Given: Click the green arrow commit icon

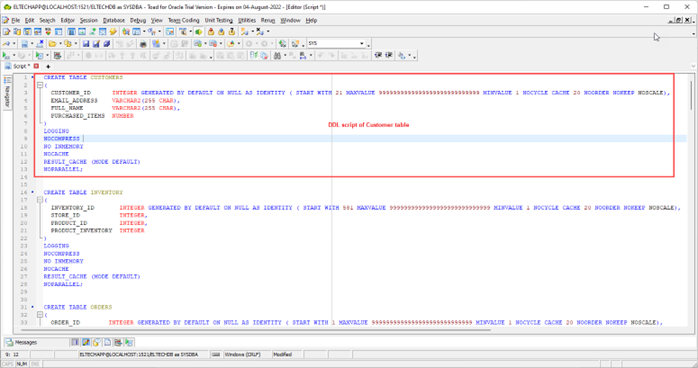Looking at the screenshot, I should 199,32.
